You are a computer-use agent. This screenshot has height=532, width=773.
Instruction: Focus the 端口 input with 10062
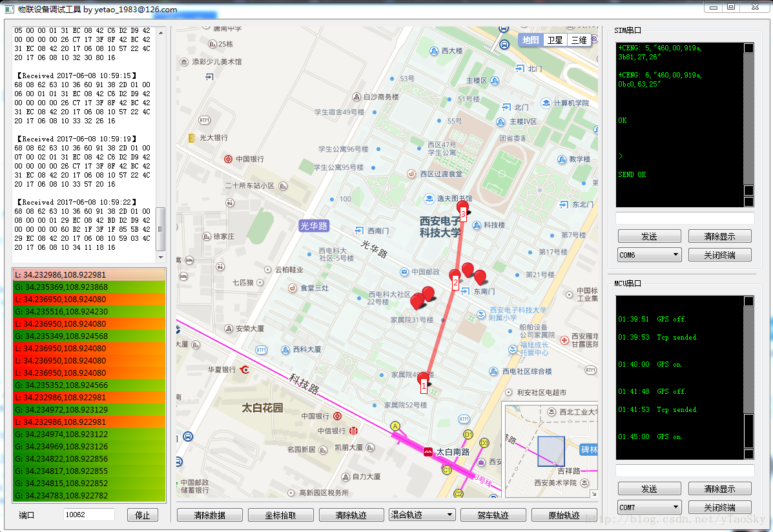89,515
